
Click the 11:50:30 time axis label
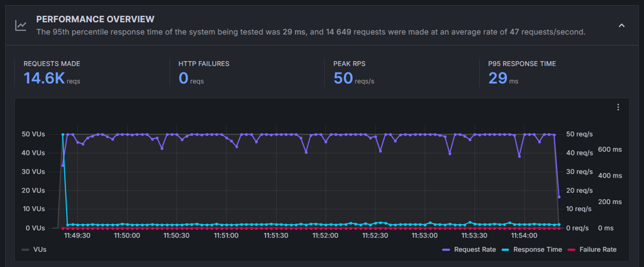click(x=177, y=236)
